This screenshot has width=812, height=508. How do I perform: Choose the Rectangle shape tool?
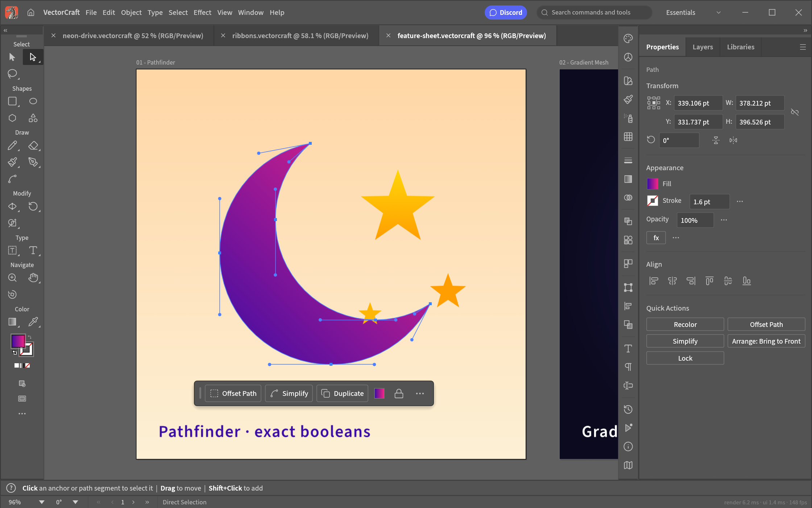[x=12, y=101]
